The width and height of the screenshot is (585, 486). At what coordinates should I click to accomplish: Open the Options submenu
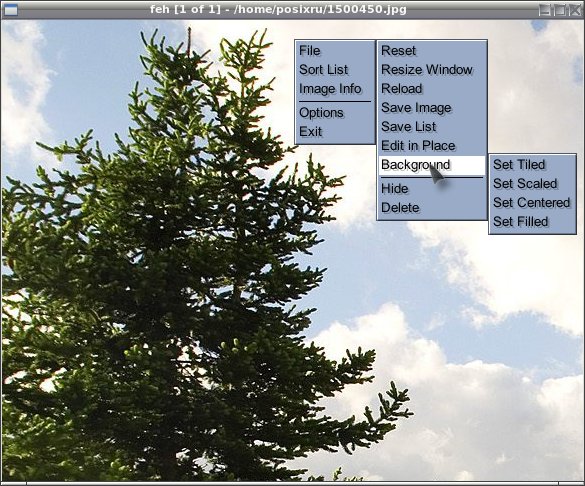point(335,113)
